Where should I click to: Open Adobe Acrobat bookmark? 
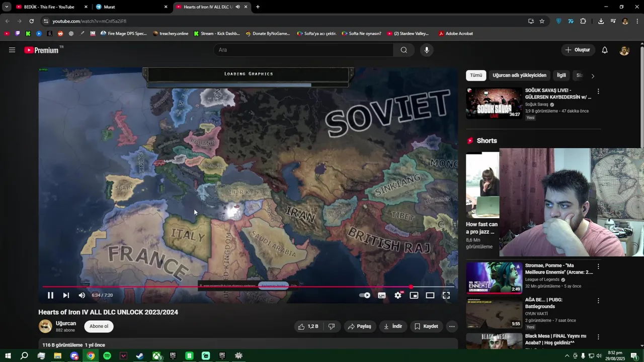click(455, 34)
